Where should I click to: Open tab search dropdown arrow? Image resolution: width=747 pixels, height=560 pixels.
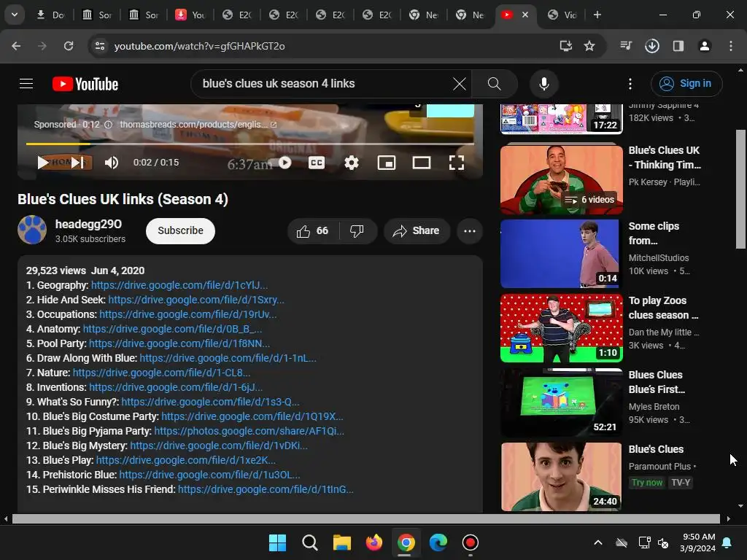click(x=15, y=15)
